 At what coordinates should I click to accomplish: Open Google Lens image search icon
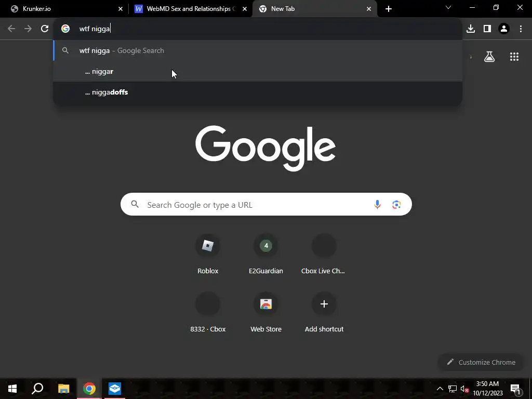[396, 204]
